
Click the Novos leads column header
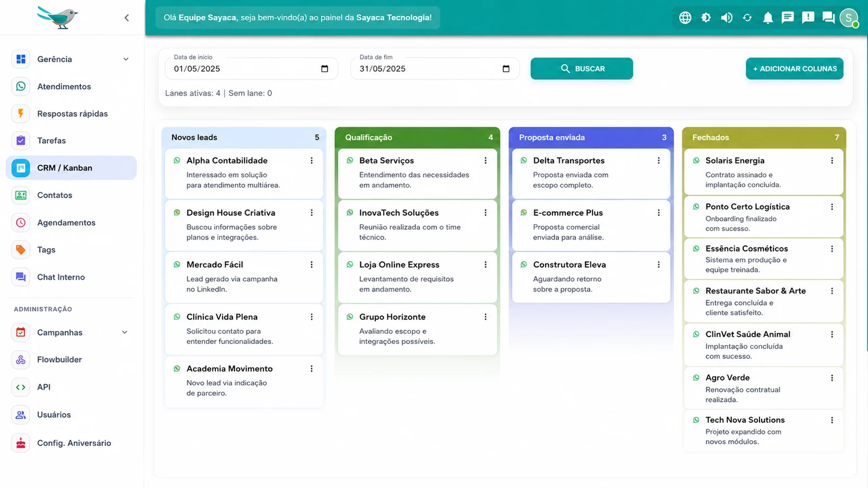coord(244,138)
